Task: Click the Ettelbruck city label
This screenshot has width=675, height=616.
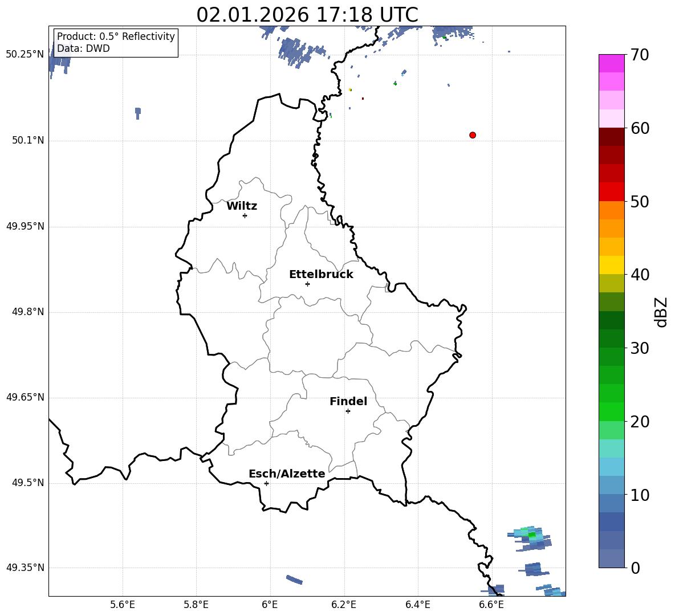Action: click(321, 275)
